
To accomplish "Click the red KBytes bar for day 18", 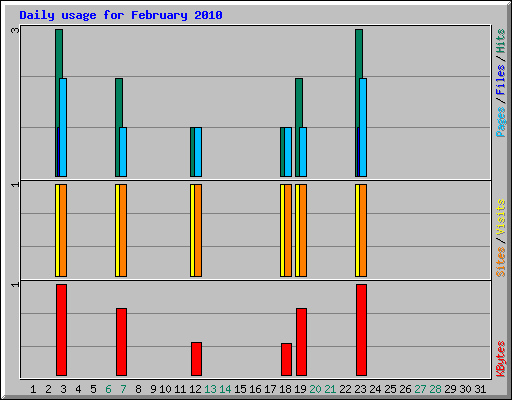I will pyautogui.click(x=286, y=359).
